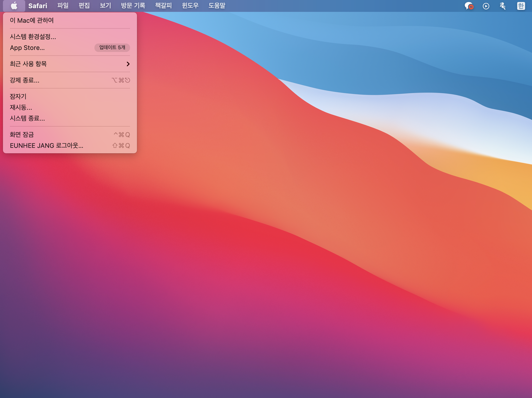Open App Store... from Apple menu
Viewport: 532px width, 398px height.
pos(27,48)
